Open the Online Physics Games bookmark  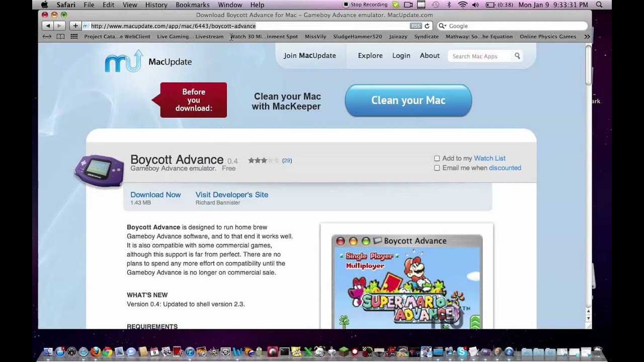pyautogui.click(x=548, y=37)
